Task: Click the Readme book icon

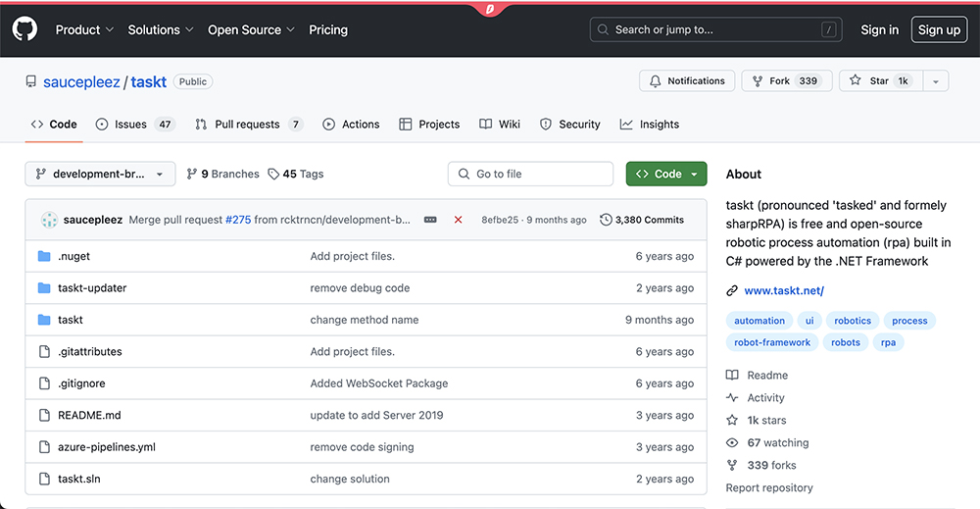Action: (732, 376)
